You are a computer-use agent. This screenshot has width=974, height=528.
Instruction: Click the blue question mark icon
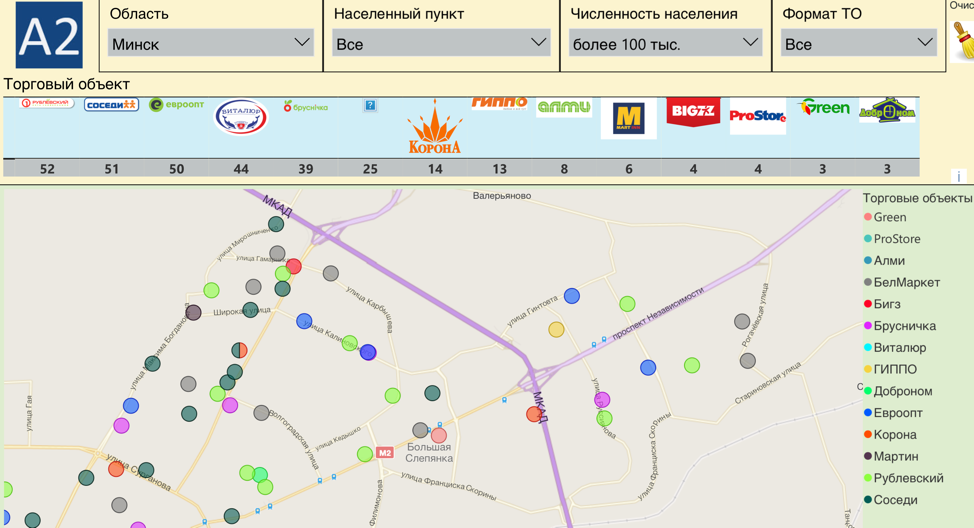[x=370, y=105]
